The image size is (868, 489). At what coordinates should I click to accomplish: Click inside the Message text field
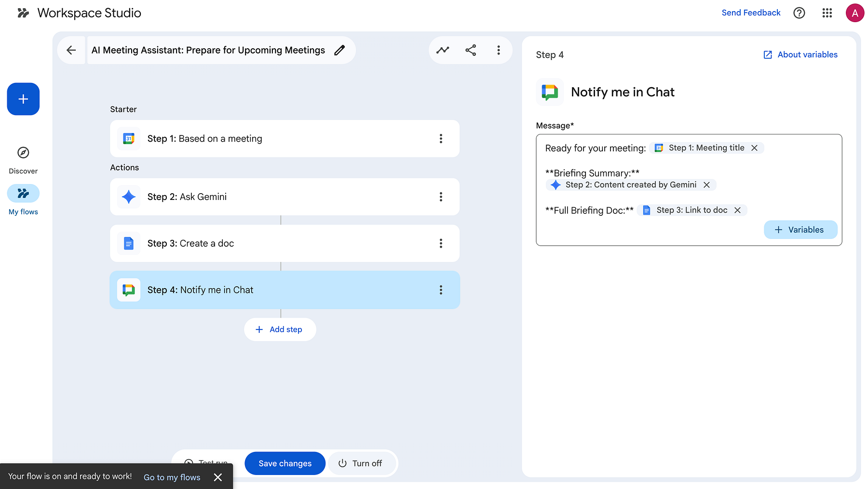point(689,190)
